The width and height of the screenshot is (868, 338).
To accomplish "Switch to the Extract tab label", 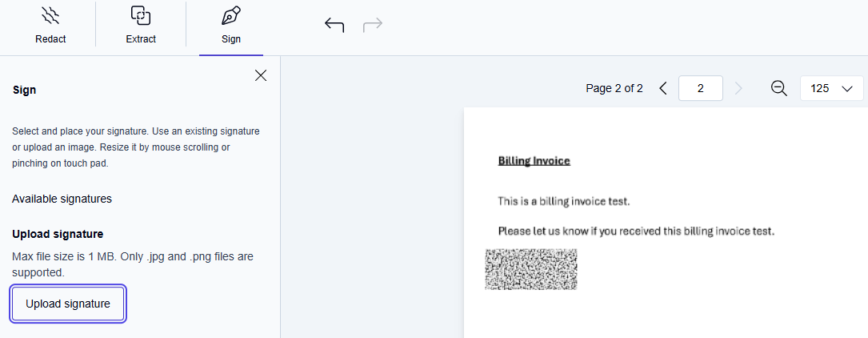I will point(141,38).
